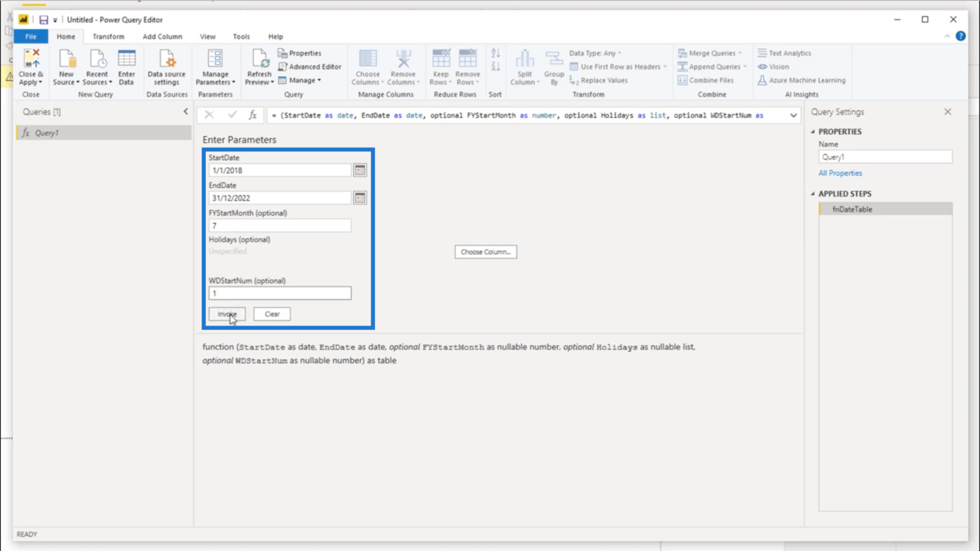
Task: Switch to the View tab
Action: point(208,36)
